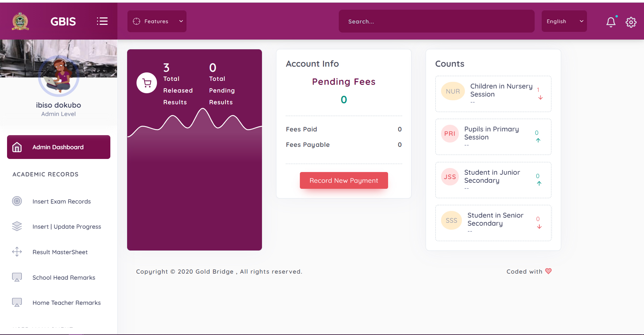Click the GBIS school crest logo
The height and width of the screenshot is (335, 644).
pyautogui.click(x=20, y=21)
